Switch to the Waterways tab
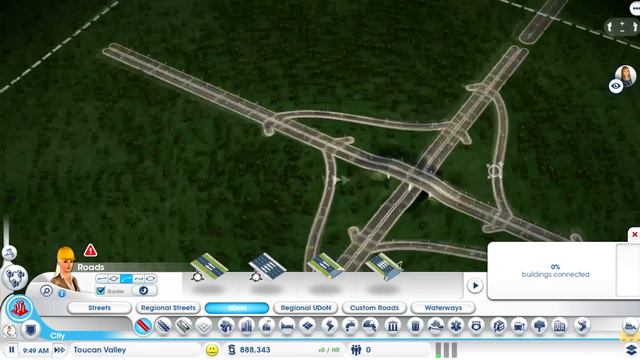 point(443,308)
